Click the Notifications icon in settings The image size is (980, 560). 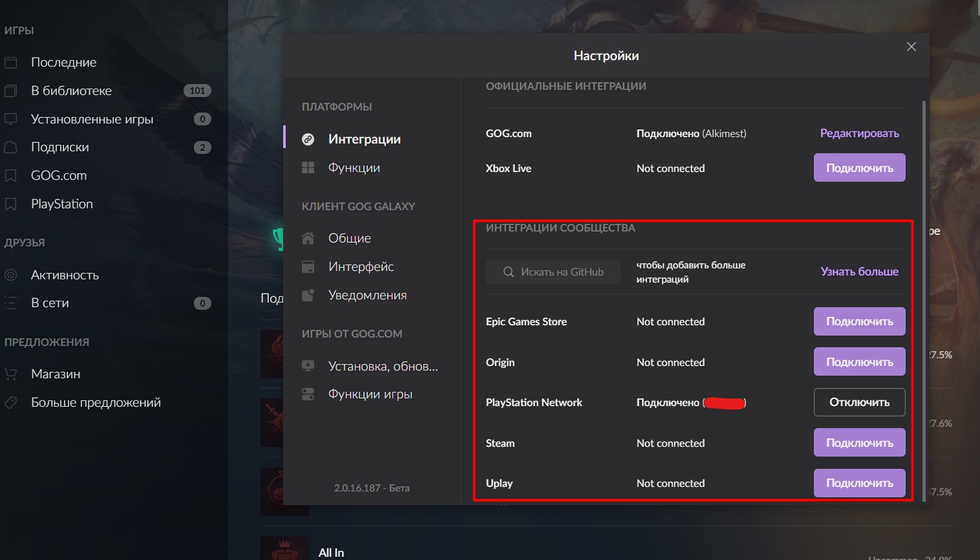coord(308,296)
